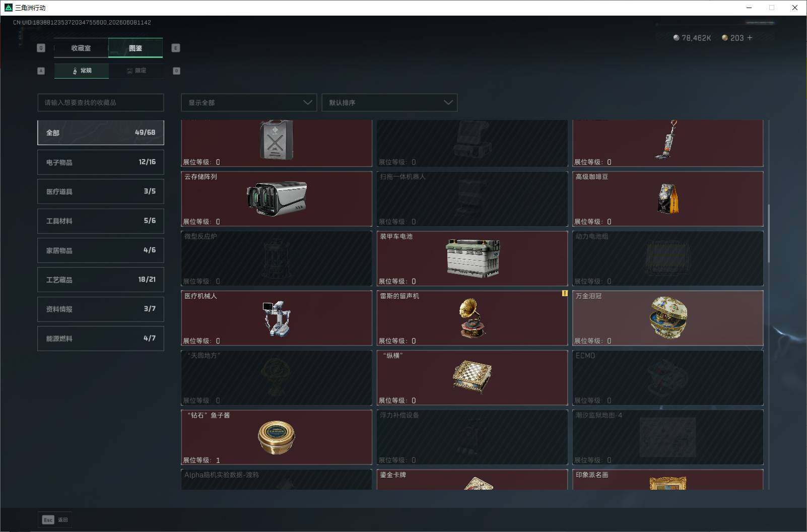Open the 鎏金卡牌 card

(x=472, y=480)
